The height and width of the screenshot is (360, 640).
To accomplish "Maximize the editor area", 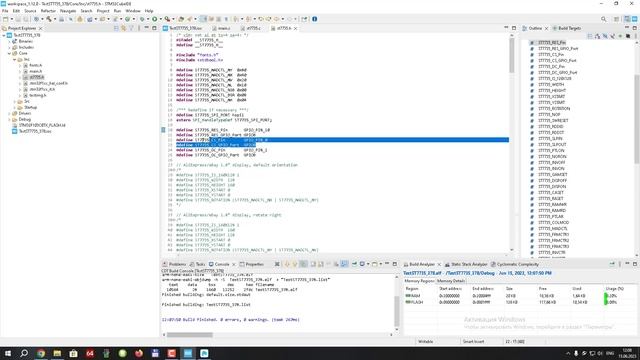I will click(514, 28).
